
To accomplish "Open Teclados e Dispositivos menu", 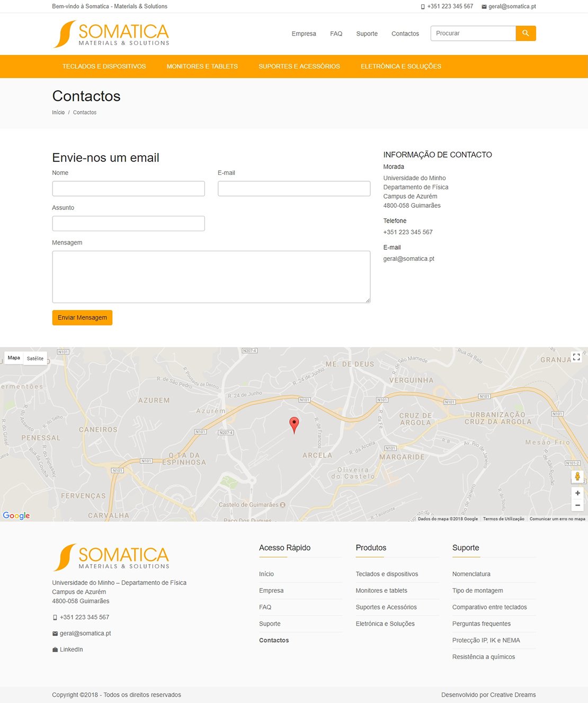I will (104, 66).
